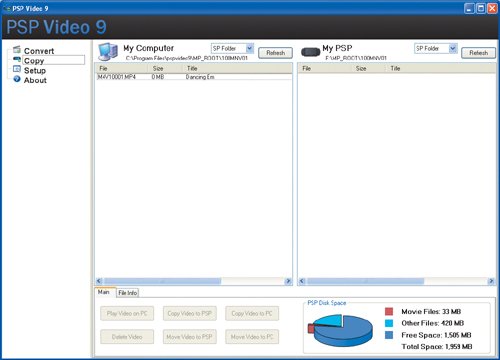Click the Movie Files: 33 MB label
The width and height of the screenshot is (500, 360).
[x=431, y=312]
